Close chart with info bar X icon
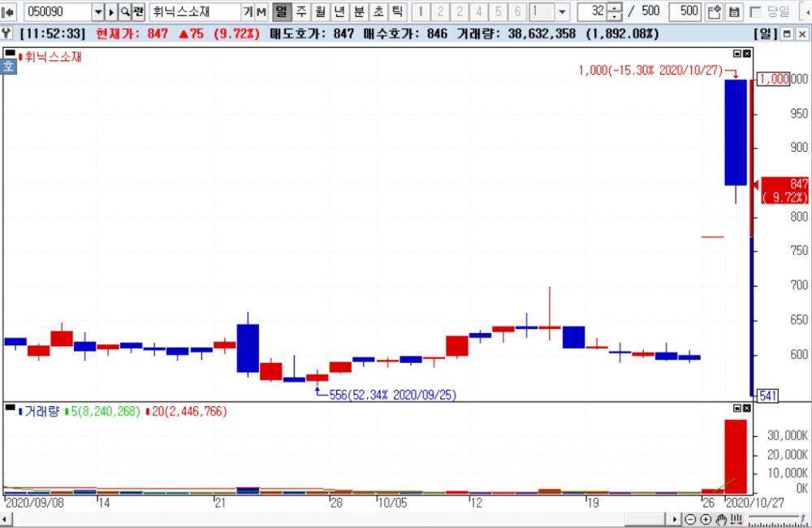The image size is (812, 528). point(802,34)
